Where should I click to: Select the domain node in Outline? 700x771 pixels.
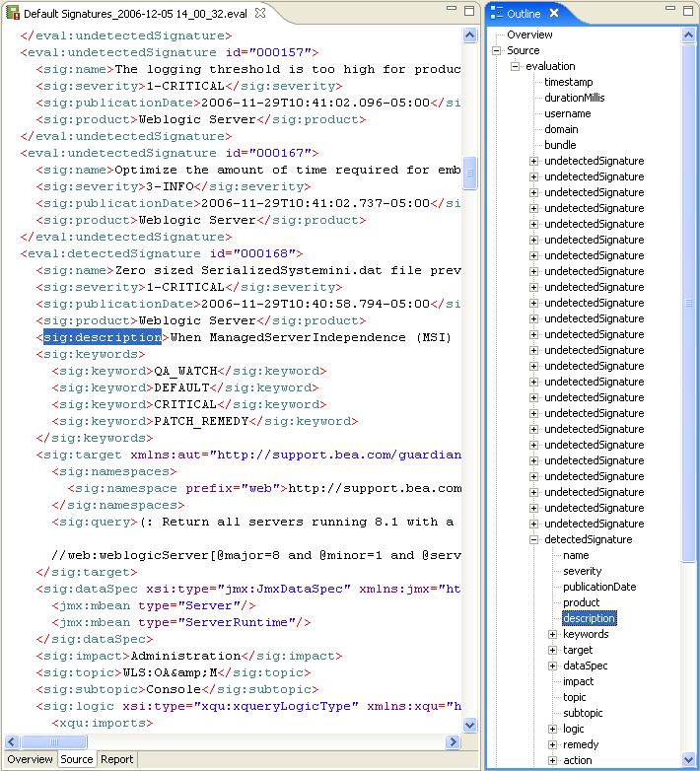(x=561, y=129)
